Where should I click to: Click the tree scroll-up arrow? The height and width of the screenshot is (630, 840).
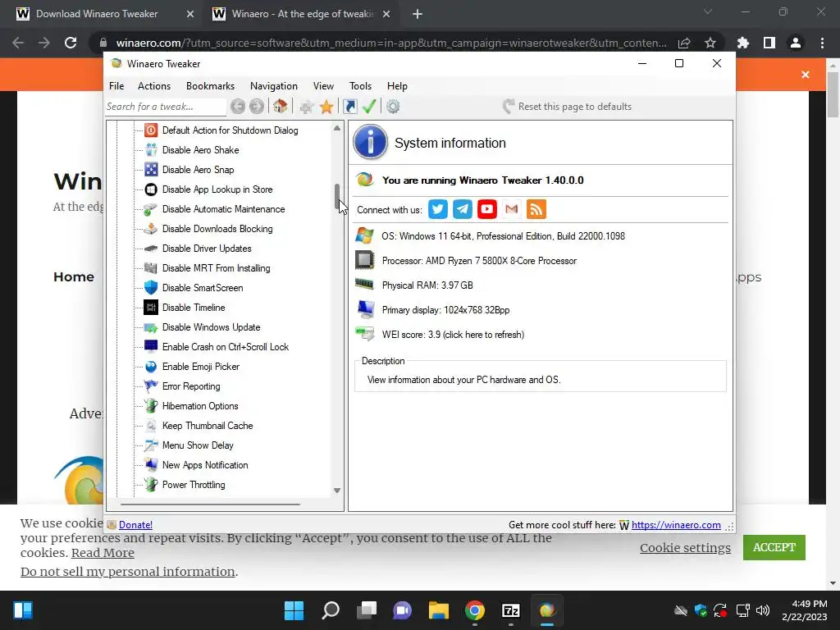(337, 129)
